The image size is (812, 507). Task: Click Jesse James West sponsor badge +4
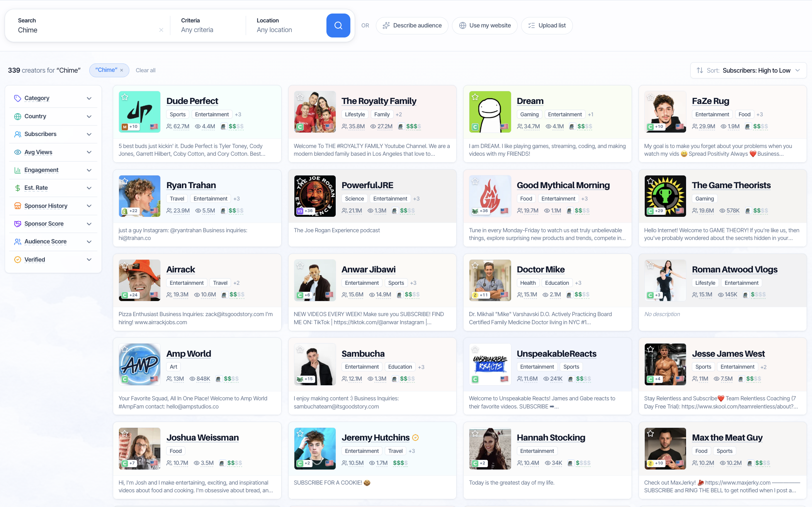(x=655, y=379)
